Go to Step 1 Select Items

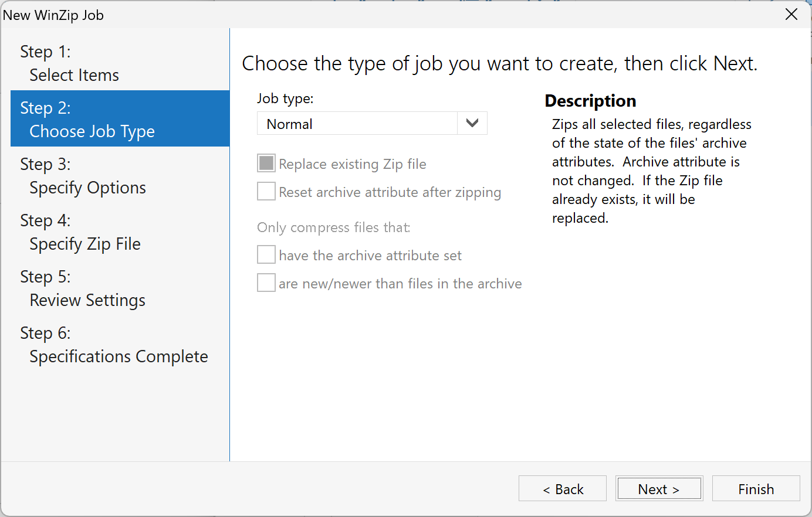click(120, 63)
